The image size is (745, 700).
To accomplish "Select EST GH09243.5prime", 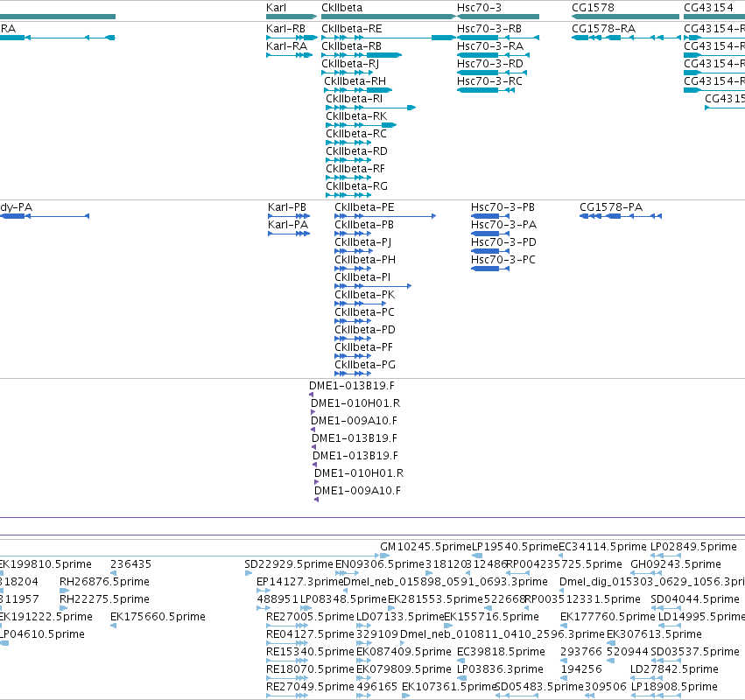I will click(676, 564).
